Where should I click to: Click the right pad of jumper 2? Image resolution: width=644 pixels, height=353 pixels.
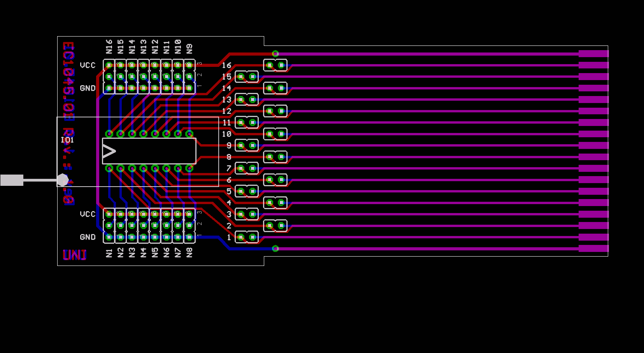[x=281, y=225]
